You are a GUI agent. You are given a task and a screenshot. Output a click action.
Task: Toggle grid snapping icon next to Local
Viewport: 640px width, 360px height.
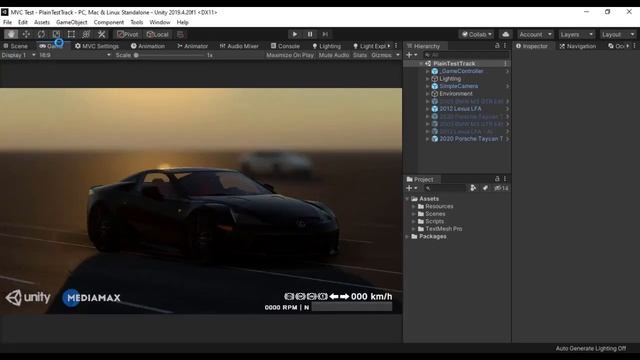click(180, 34)
